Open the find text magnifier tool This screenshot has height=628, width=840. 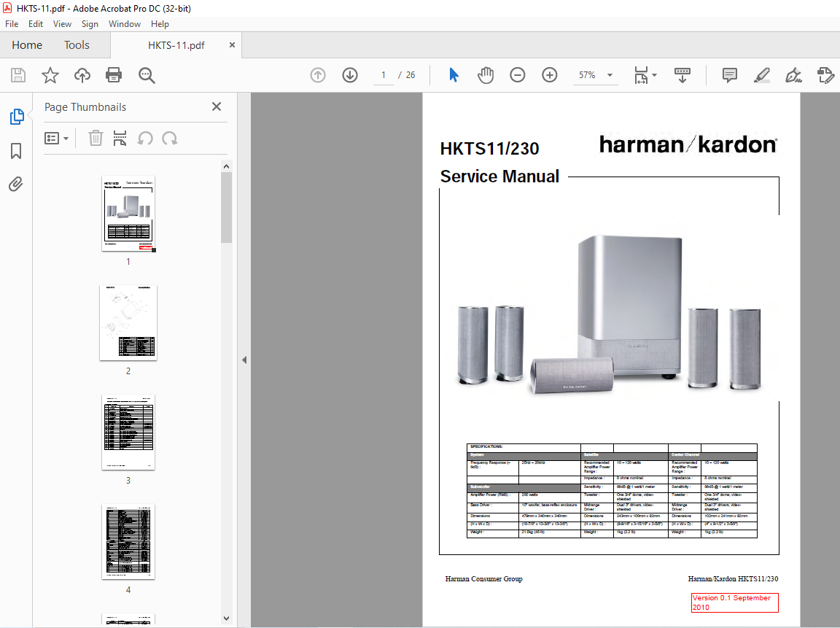click(x=147, y=75)
